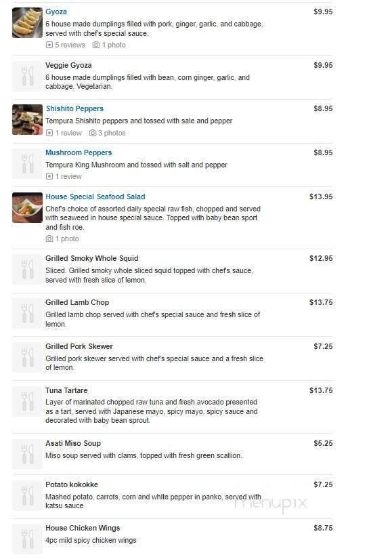Select the utensil icon next to Tuna Tartare
392x559 pixels.
point(26,401)
